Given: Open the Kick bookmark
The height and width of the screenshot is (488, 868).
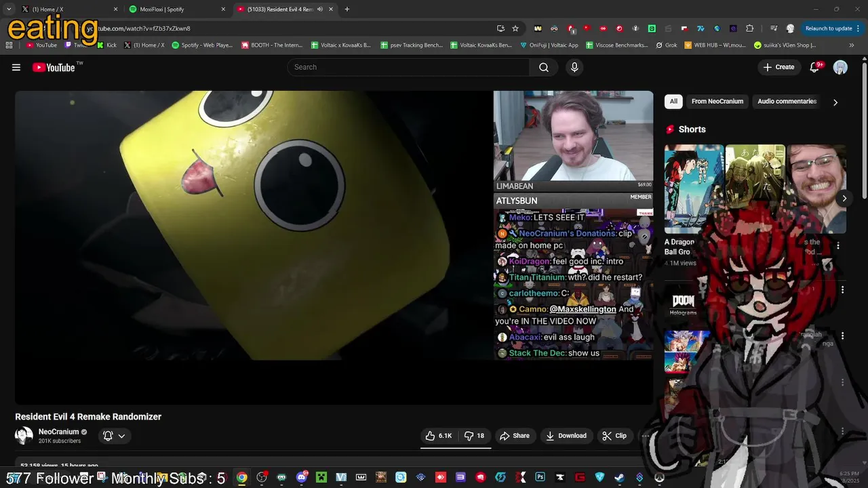Looking at the screenshot, I should [x=106, y=45].
